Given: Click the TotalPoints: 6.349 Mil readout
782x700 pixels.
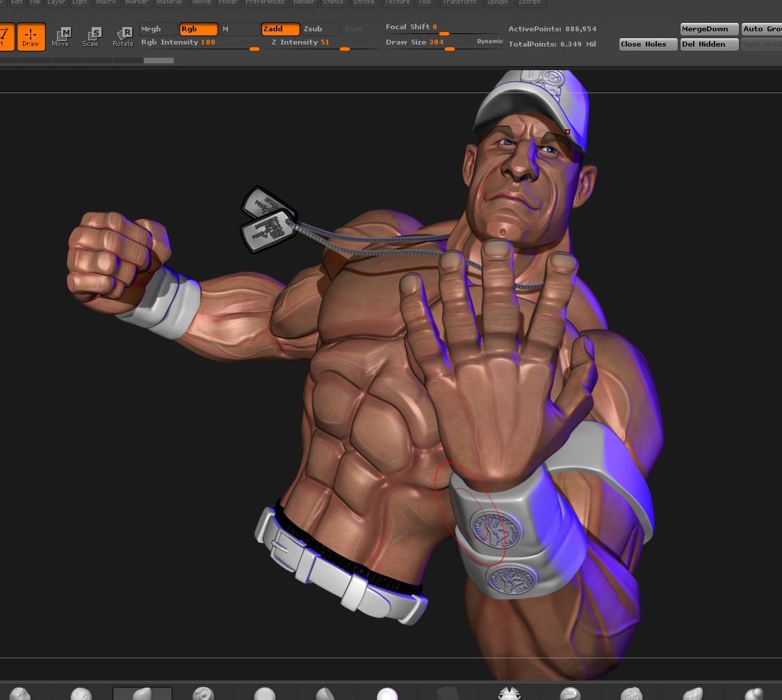Looking at the screenshot, I should (552, 44).
